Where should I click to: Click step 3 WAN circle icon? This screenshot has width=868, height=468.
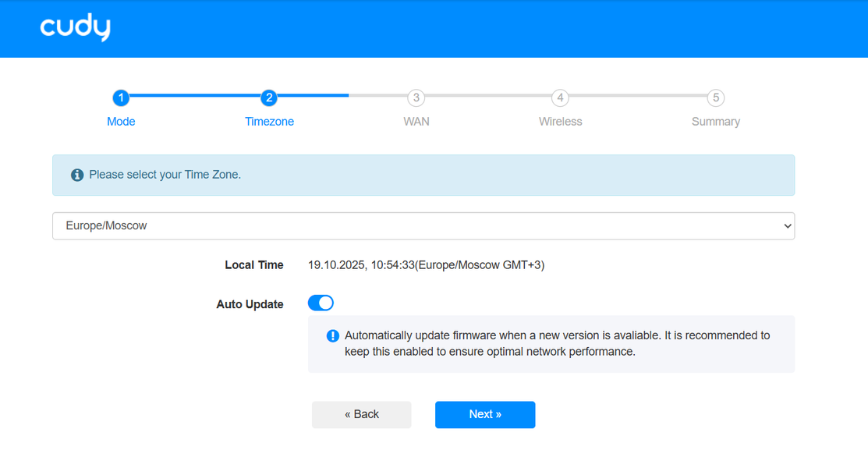(x=416, y=97)
